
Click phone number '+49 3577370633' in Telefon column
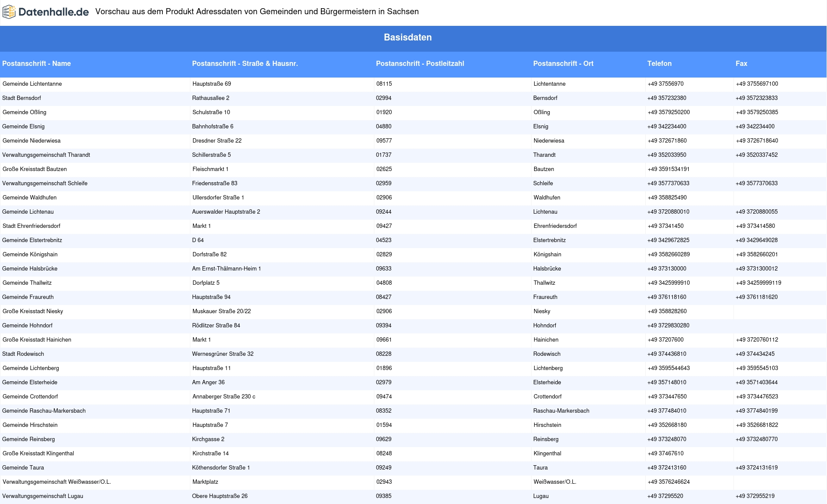point(668,184)
